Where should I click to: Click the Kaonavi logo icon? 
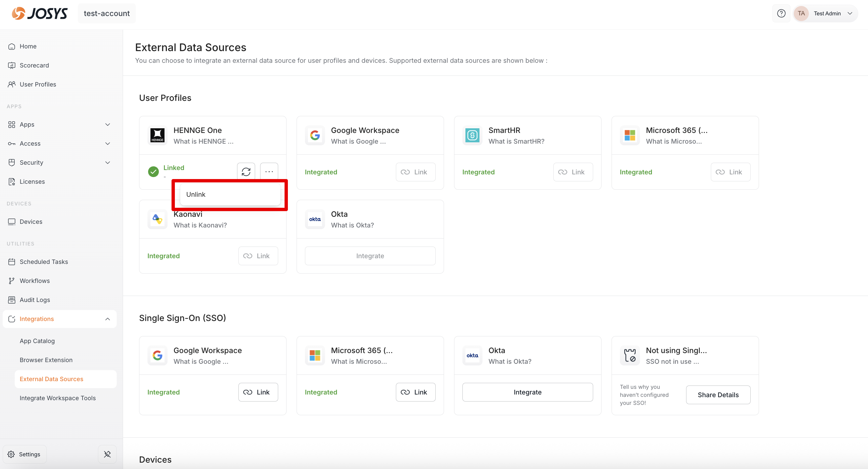coord(157,219)
